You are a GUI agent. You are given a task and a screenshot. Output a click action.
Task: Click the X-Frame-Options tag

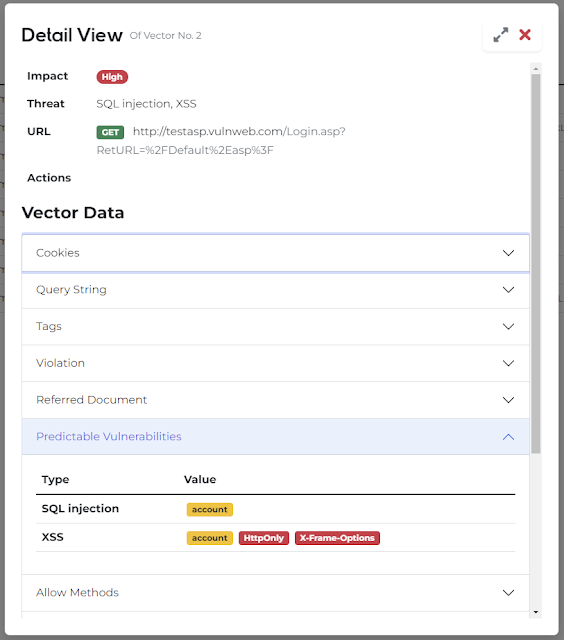(337, 538)
